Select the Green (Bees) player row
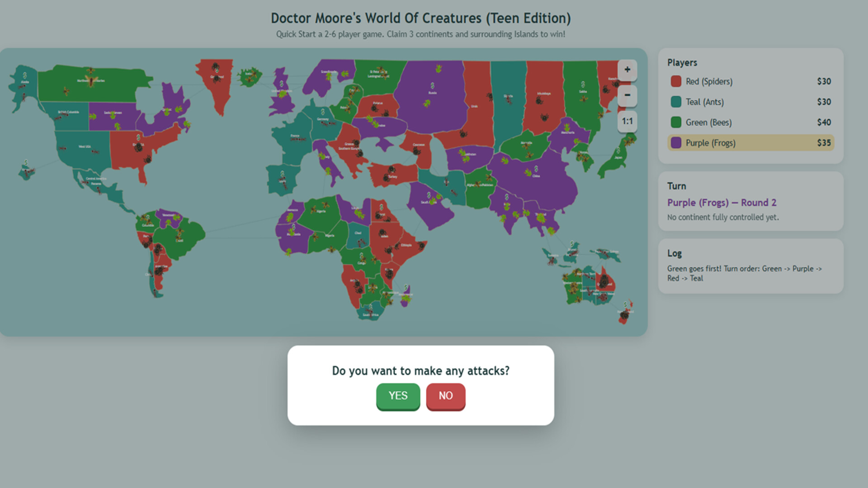This screenshot has height=488, width=868. [751, 122]
